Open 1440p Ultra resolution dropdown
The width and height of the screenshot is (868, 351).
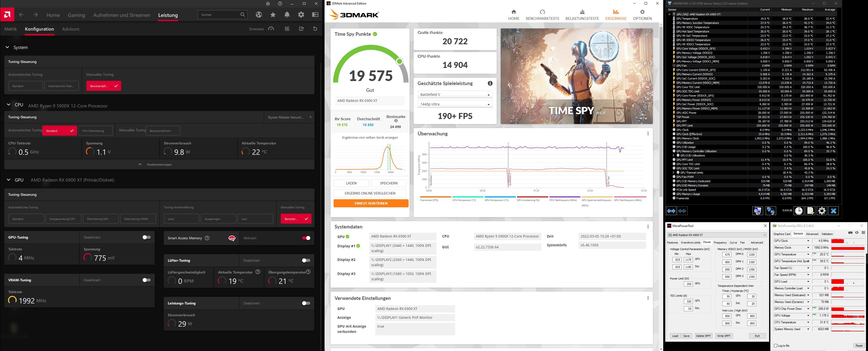[455, 104]
